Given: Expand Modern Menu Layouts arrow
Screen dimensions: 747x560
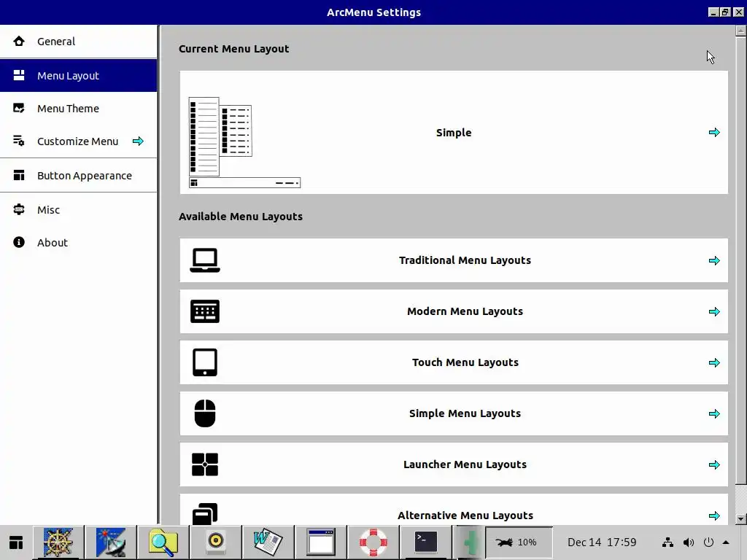Looking at the screenshot, I should (714, 311).
